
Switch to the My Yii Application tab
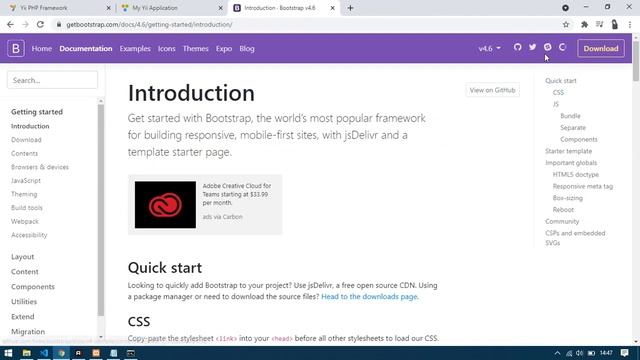tap(171, 8)
